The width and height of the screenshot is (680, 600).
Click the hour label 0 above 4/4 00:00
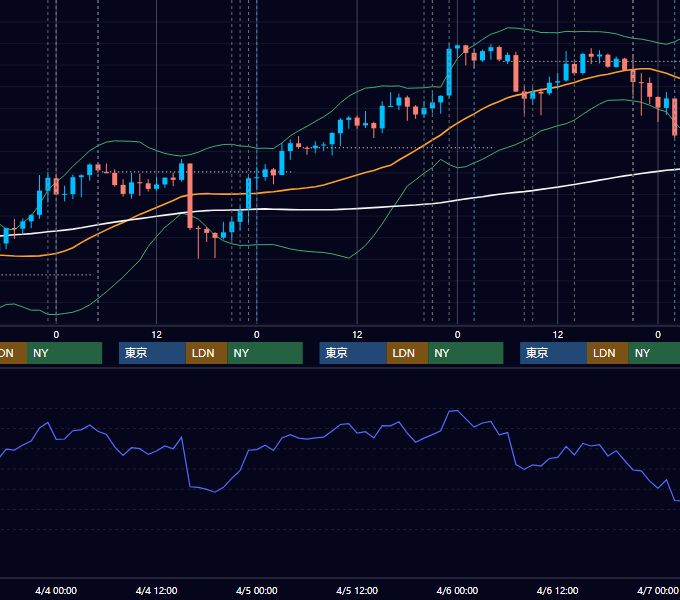pos(56,335)
